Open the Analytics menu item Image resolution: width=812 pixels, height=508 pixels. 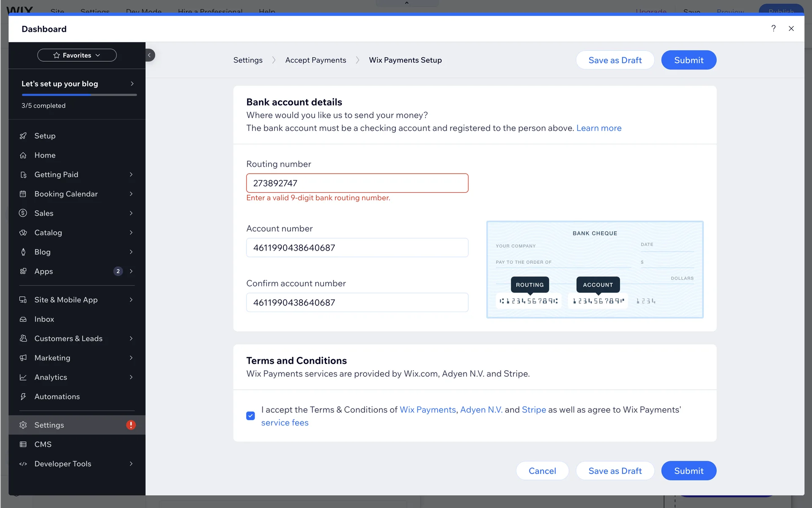click(x=51, y=377)
